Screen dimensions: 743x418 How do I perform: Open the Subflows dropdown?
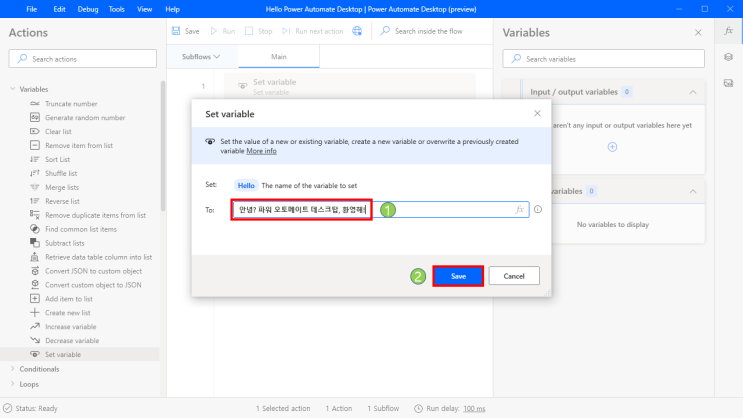(x=201, y=56)
